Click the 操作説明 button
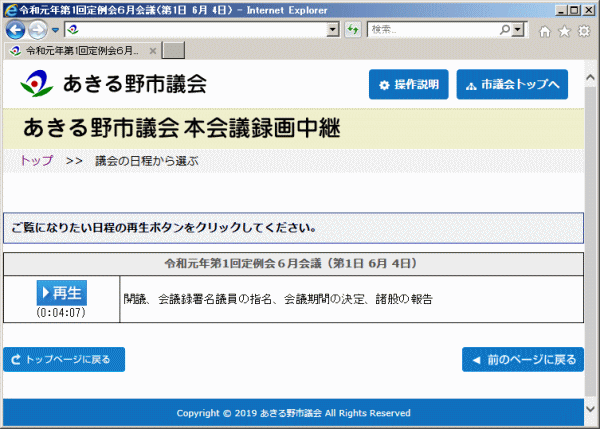This screenshot has height=429, width=600. click(x=409, y=84)
